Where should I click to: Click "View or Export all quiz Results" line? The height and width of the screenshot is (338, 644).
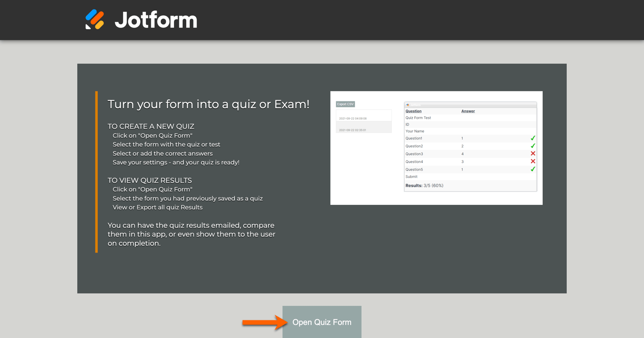coord(158,207)
